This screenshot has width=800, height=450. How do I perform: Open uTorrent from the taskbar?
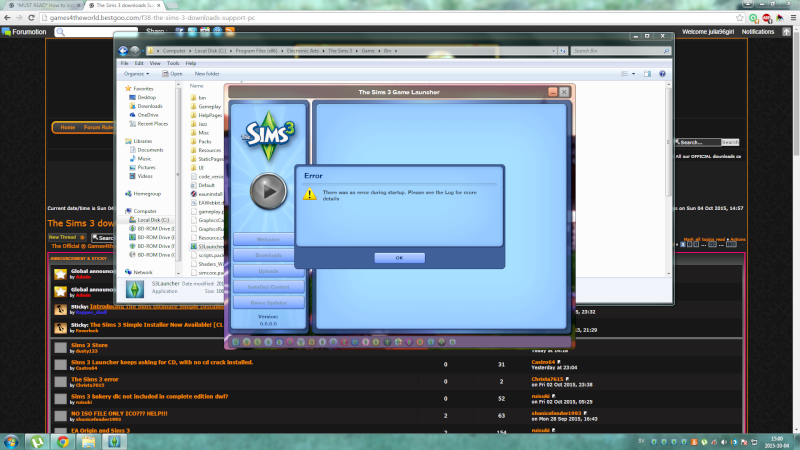[x=37, y=442]
